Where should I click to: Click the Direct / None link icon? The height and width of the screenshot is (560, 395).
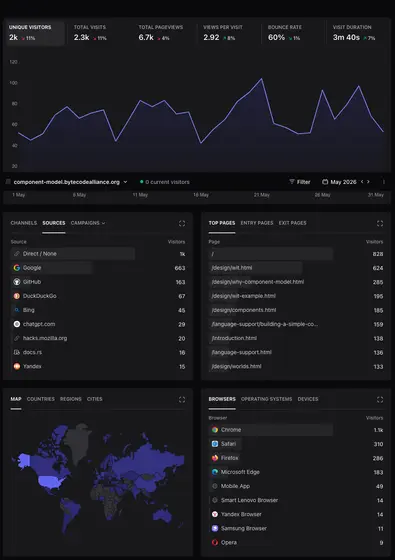[x=17, y=254]
